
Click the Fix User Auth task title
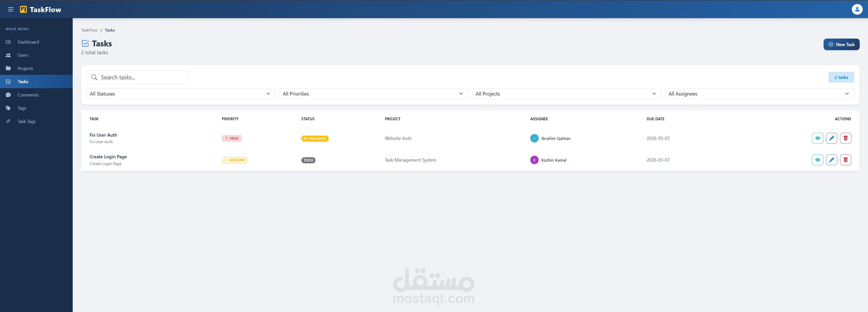click(103, 135)
